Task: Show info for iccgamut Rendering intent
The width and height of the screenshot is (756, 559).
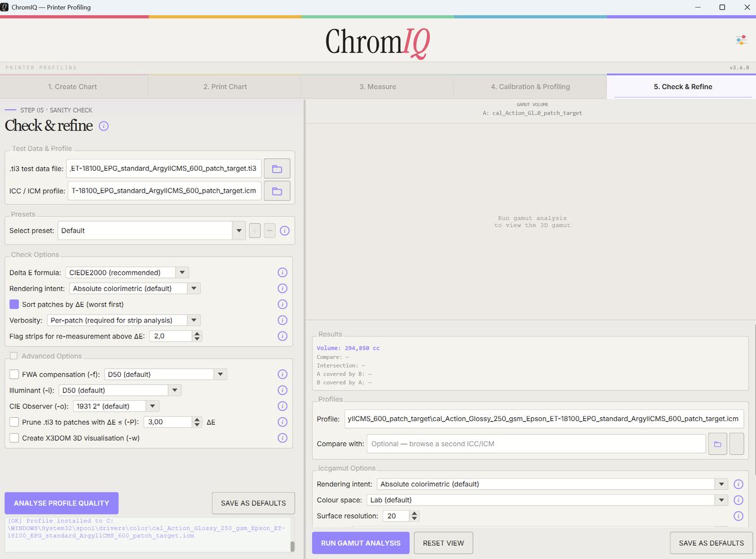Action: [739, 484]
